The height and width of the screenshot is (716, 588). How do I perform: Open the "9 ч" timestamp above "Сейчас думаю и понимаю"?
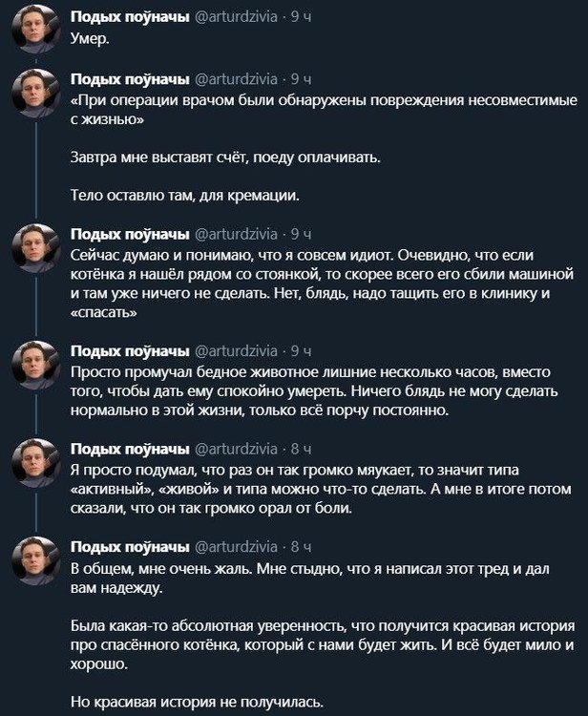point(301,234)
